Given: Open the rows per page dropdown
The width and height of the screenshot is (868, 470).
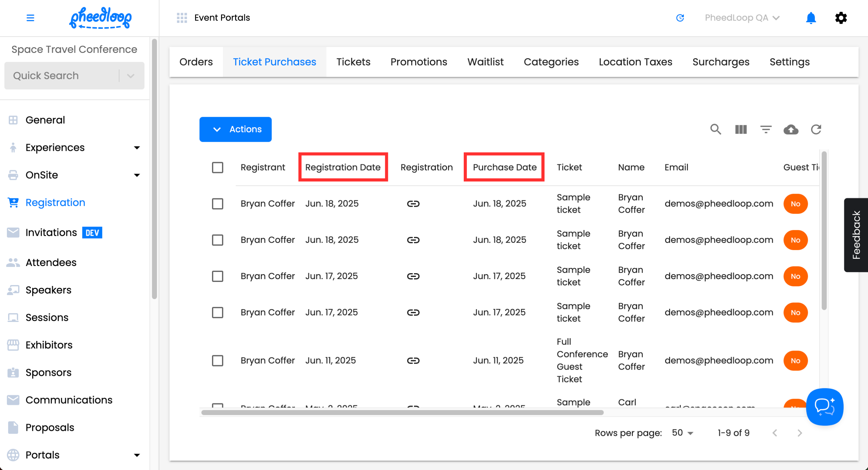Looking at the screenshot, I should [682, 433].
